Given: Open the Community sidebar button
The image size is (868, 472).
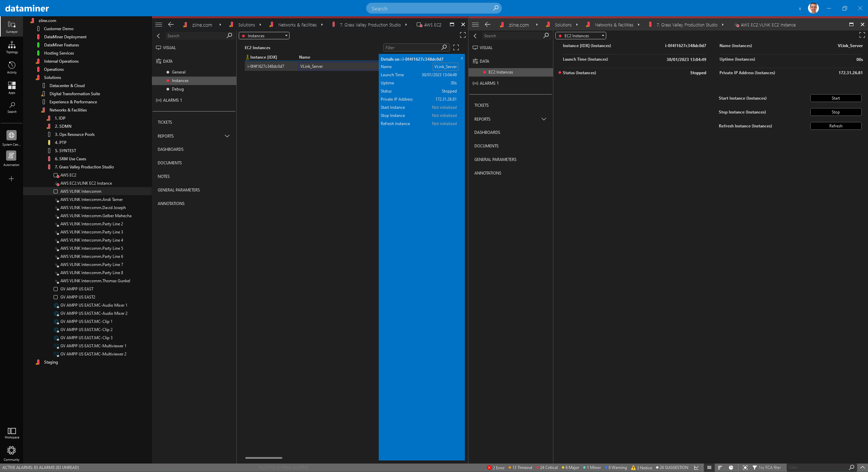Looking at the screenshot, I should pyautogui.click(x=12, y=453).
